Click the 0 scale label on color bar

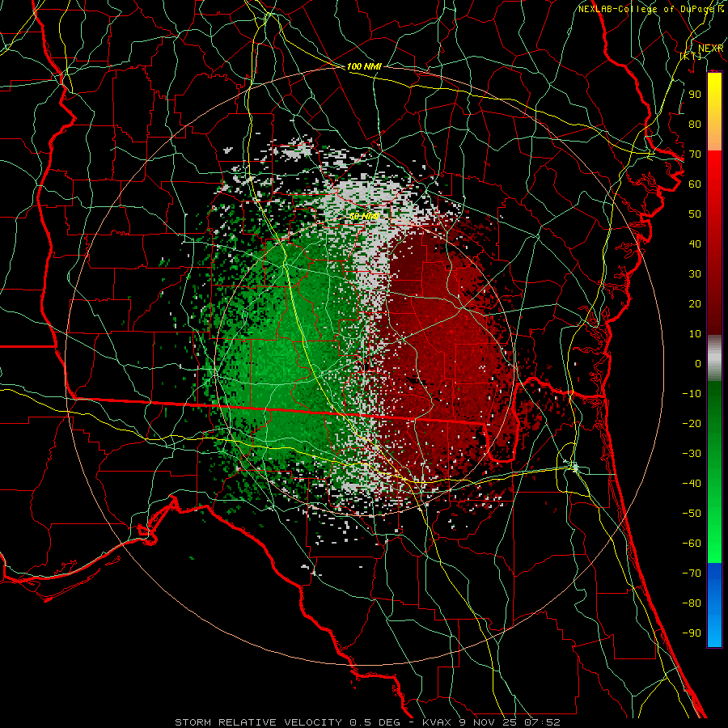click(698, 363)
